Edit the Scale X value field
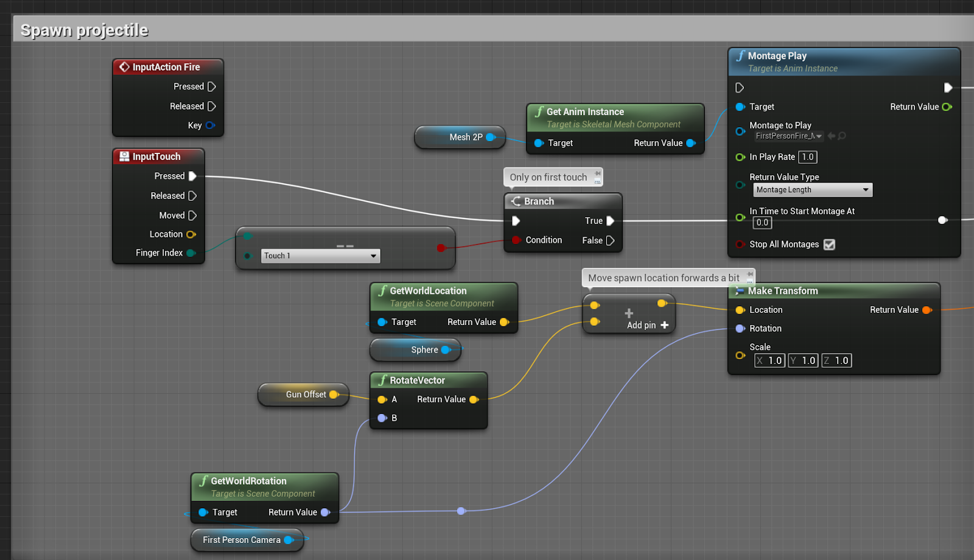Viewport: 974px width, 560px height. point(770,360)
